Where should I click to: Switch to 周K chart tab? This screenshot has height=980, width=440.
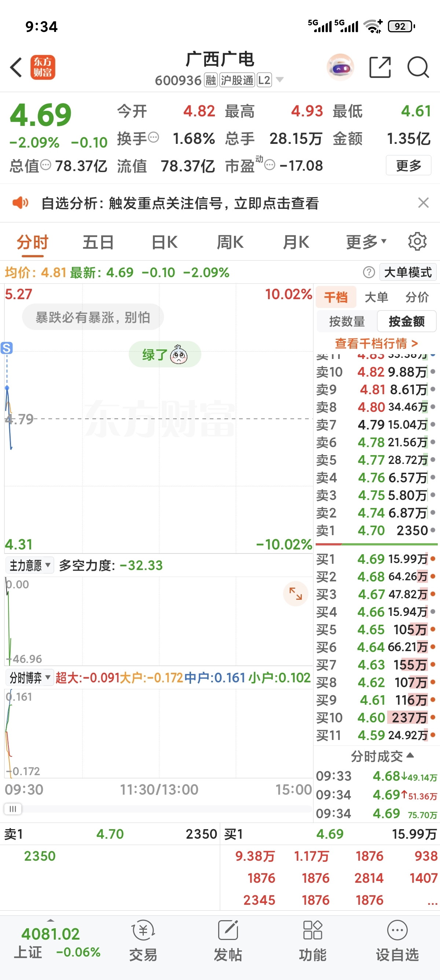[230, 242]
